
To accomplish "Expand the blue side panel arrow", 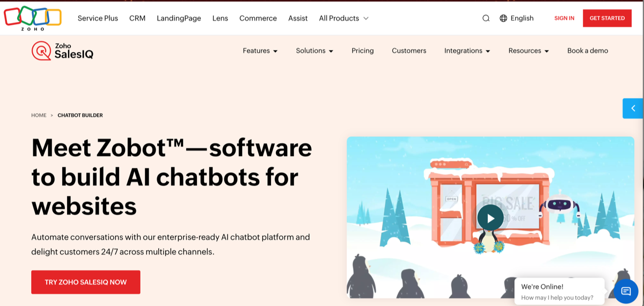I will tap(633, 108).
